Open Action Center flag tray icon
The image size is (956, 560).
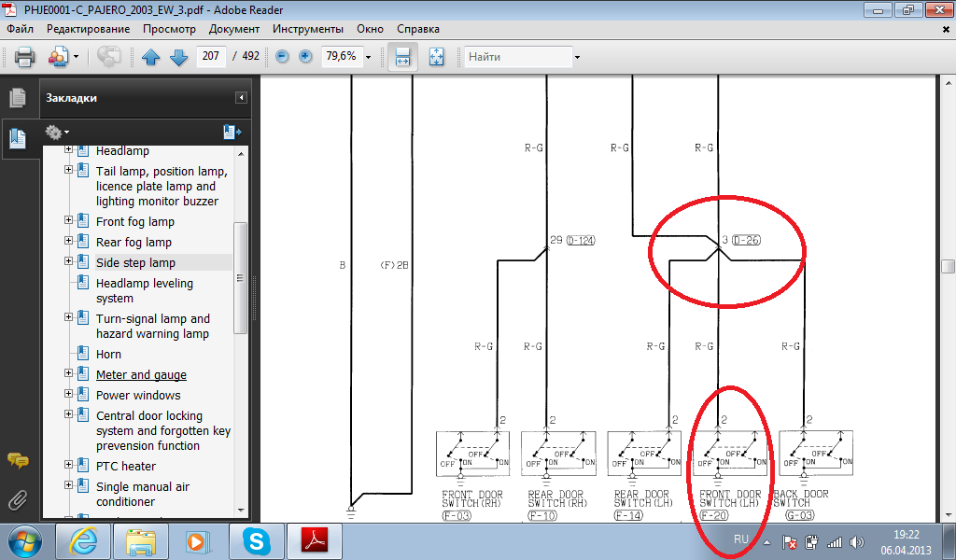(789, 541)
